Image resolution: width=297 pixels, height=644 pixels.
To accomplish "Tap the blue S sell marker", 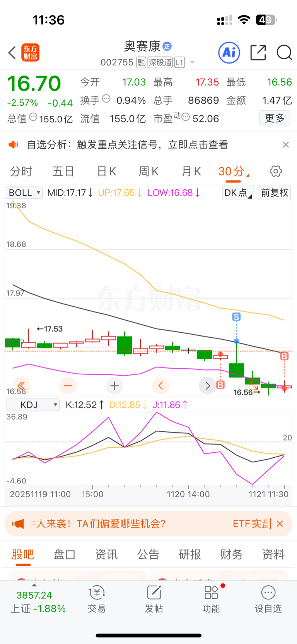I will (x=236, y=317).
